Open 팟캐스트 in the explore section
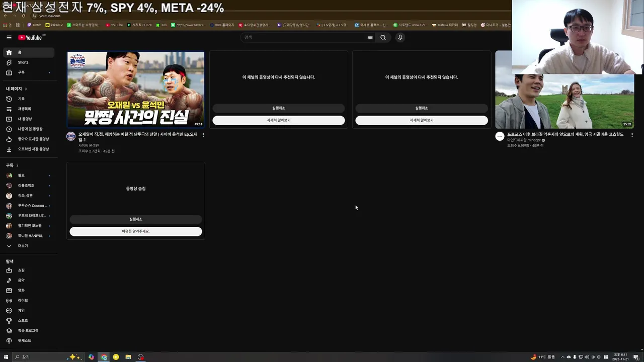This screenshot has width=644, height=362. [x=29, y=340]
